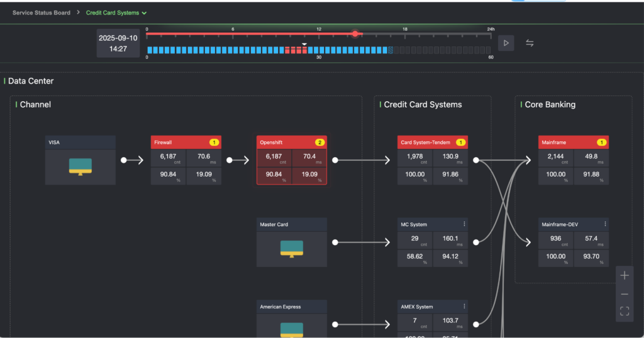
Task: Select the Master Card monitor icon
Action: tap(292, 249)
